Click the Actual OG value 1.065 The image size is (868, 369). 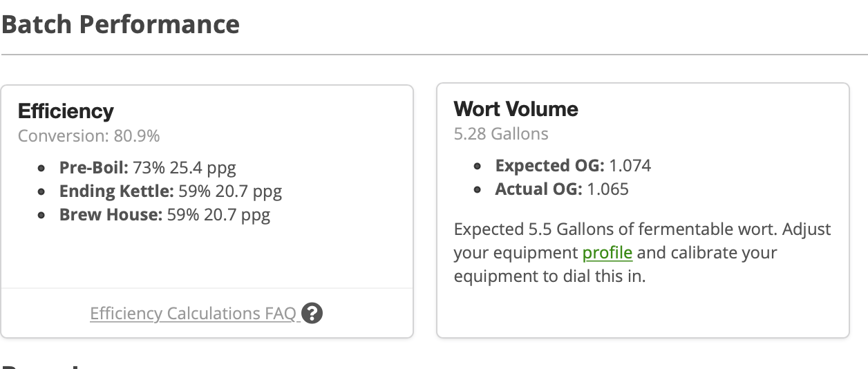[x=608, y=189]
